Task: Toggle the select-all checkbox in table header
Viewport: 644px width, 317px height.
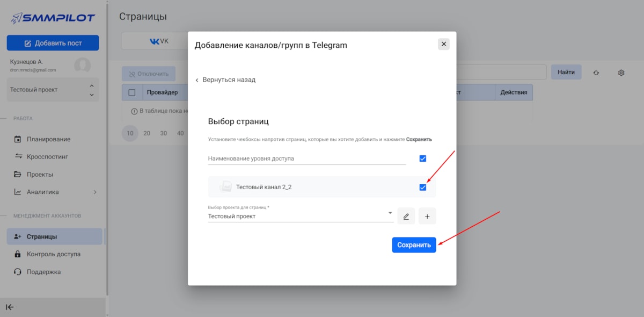Action: tap(132, 92)
